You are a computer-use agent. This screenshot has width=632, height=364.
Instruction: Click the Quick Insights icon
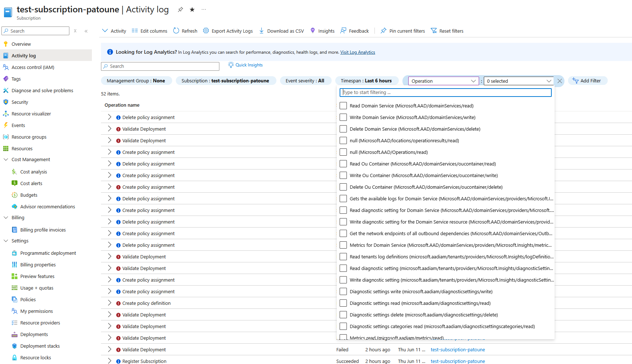click(x=231, y=65)
